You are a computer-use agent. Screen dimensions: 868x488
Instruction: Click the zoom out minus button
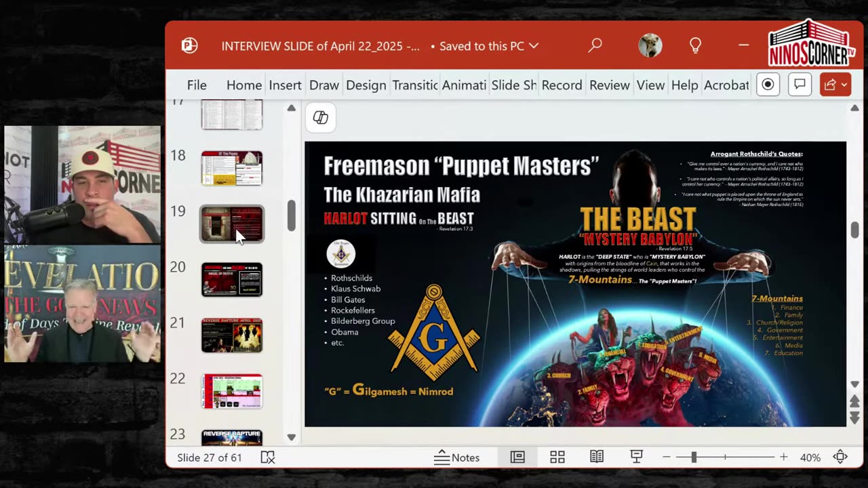click(x=666, y=457)
